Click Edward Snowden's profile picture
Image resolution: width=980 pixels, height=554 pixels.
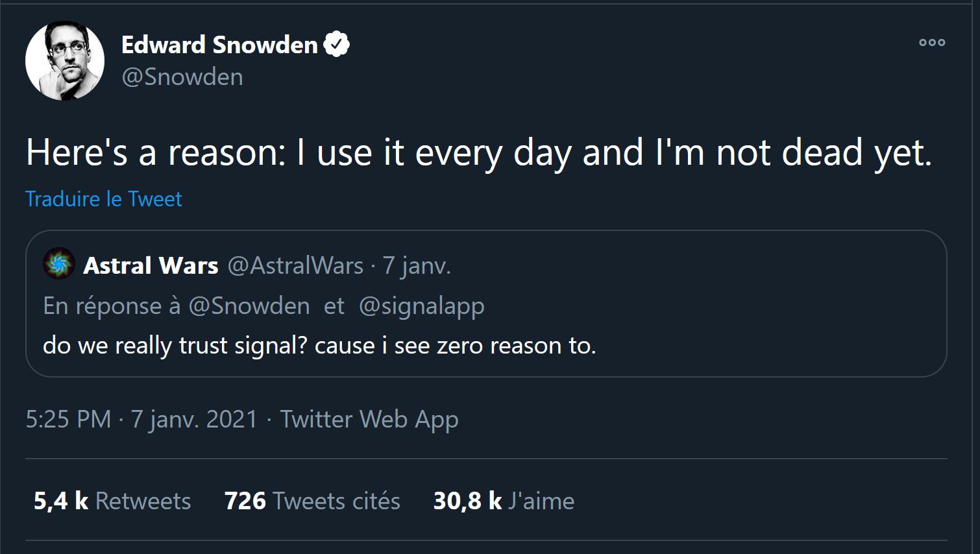point(65,60)
